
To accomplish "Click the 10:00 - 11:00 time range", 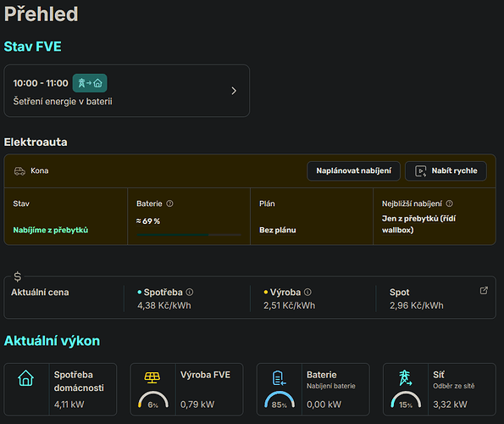I will pos(41,83).
